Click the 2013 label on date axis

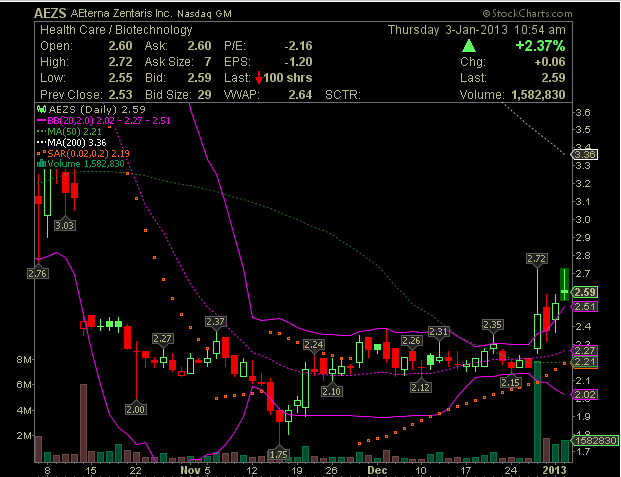pos(554,470)
